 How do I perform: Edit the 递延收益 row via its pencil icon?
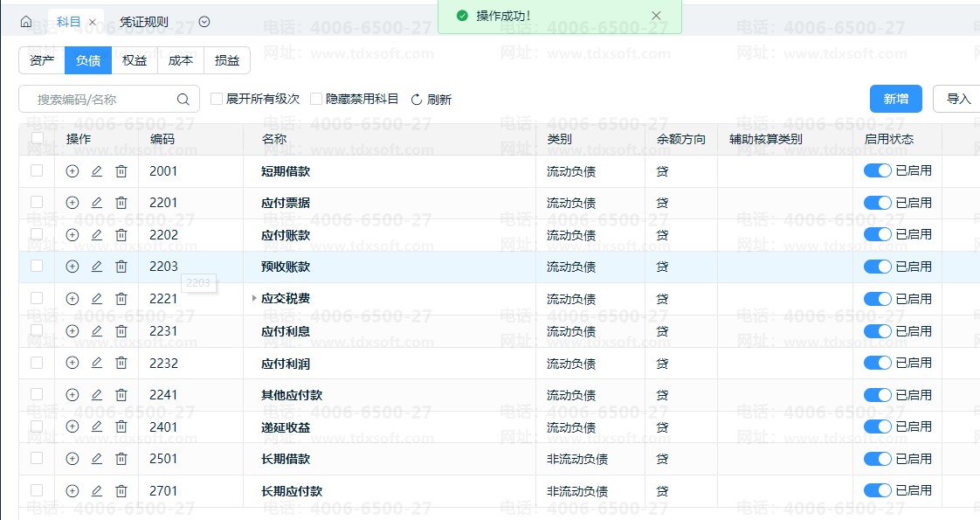pos(97,427)
